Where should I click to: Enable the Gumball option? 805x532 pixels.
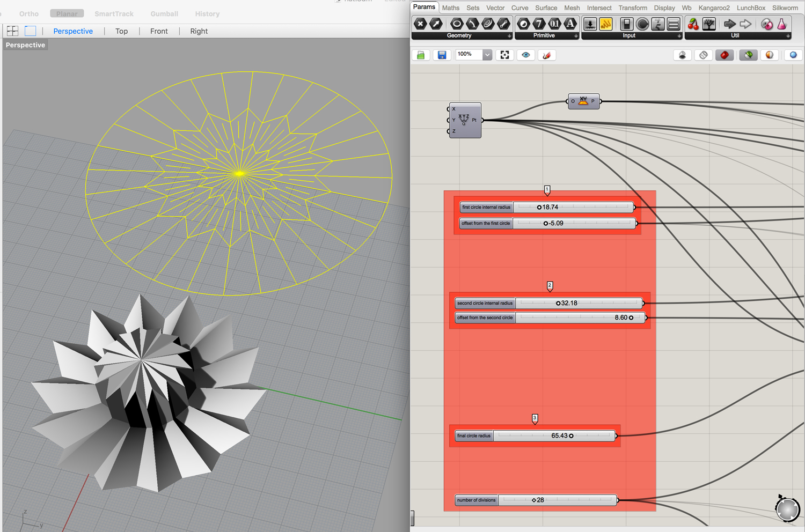[x=164, y=13]
